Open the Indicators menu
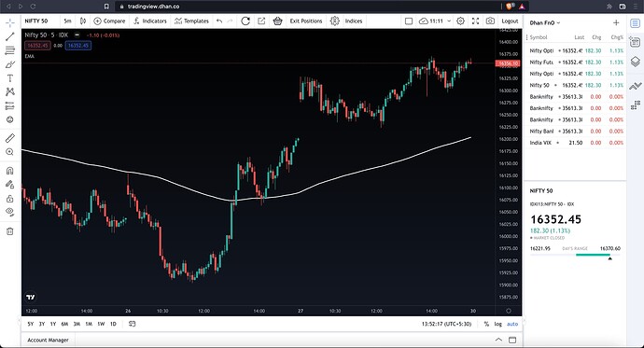644x348 pixels. [x=150, y=21]
